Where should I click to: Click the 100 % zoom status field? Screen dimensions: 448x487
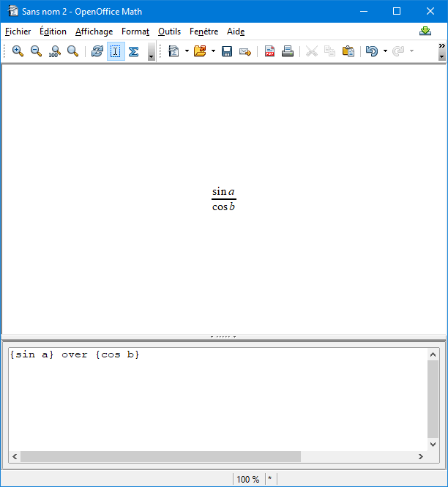(248, 479)
